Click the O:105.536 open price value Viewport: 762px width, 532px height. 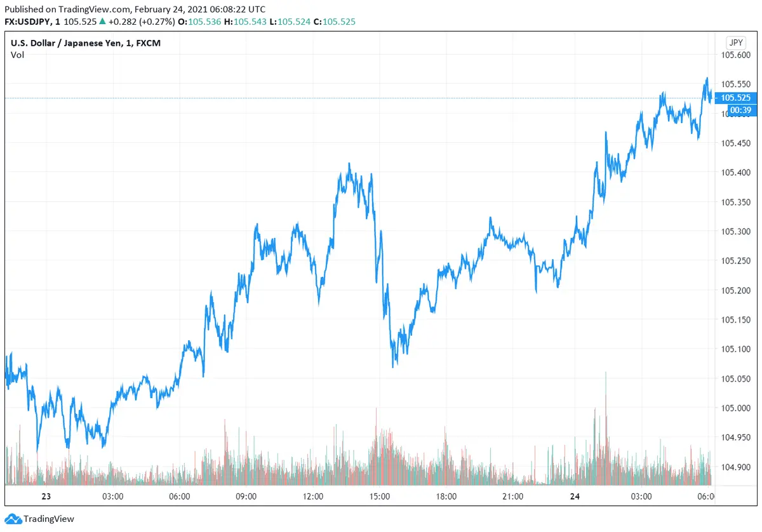pos(201,22)
